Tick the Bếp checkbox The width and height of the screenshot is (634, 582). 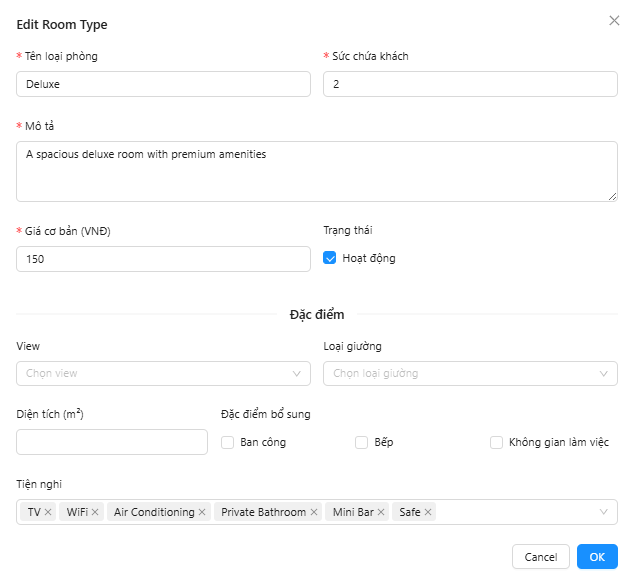tap(362, 442)
